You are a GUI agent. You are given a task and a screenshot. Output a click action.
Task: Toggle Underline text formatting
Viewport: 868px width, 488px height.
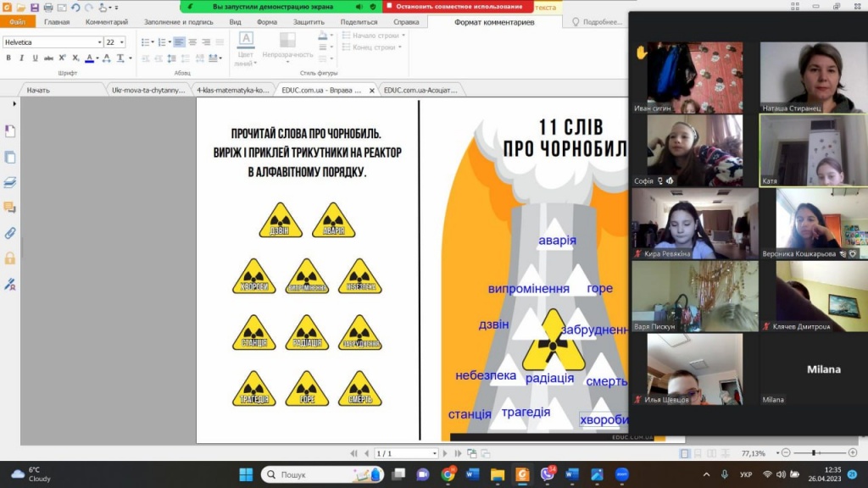[x=35, y=58]
